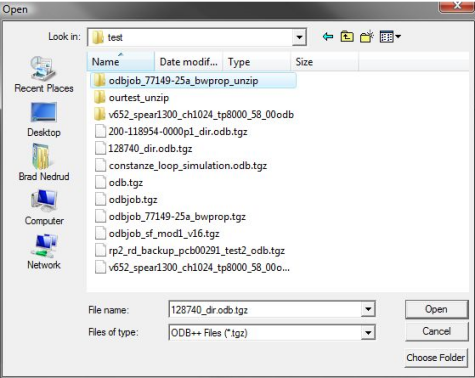The height and width of the screenshot is (378, 475).
Task: Jump to Desktop in the sidebar
Action: [x=44, y=120]
